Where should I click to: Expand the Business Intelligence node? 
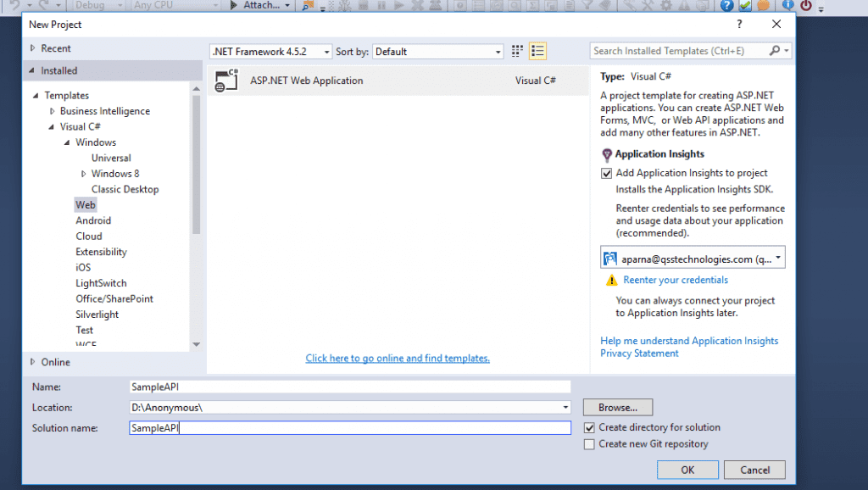[x=52, y=111]
